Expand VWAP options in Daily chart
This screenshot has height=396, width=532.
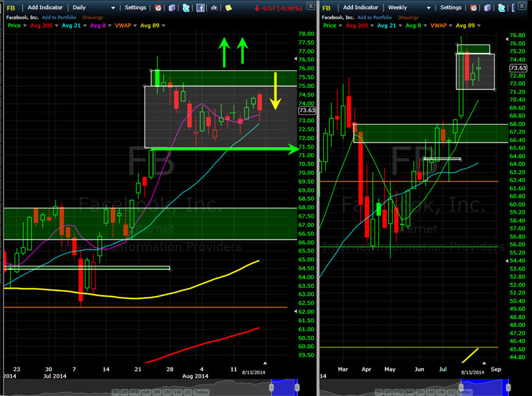click(135, 26)
